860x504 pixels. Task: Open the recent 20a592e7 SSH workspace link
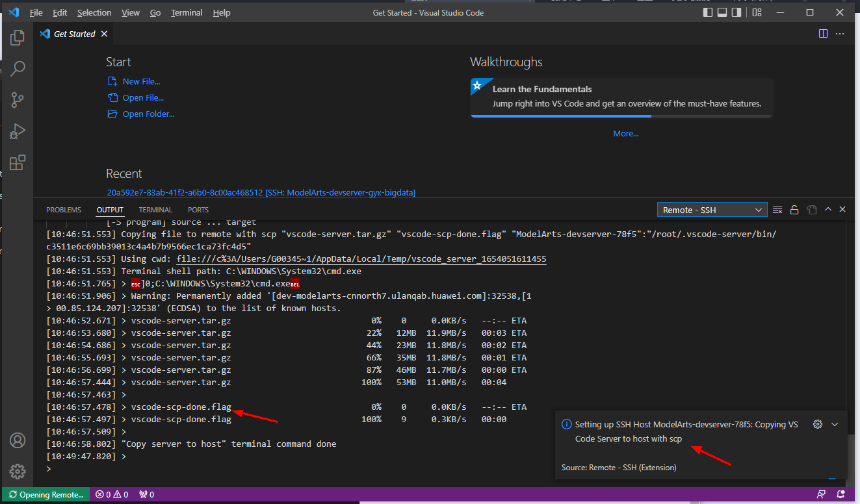coord(261,192)
